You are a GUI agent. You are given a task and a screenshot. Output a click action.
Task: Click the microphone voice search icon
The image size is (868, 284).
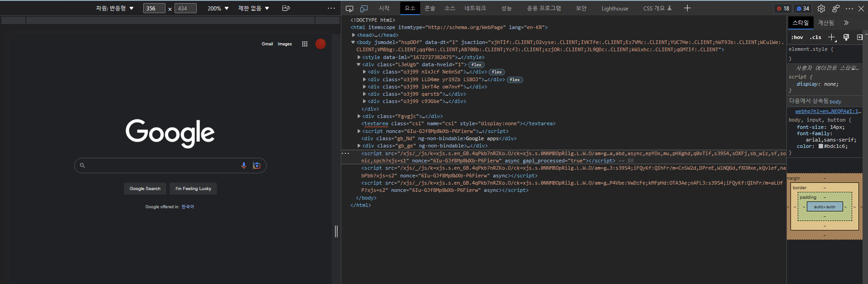(x=244, y=166)
